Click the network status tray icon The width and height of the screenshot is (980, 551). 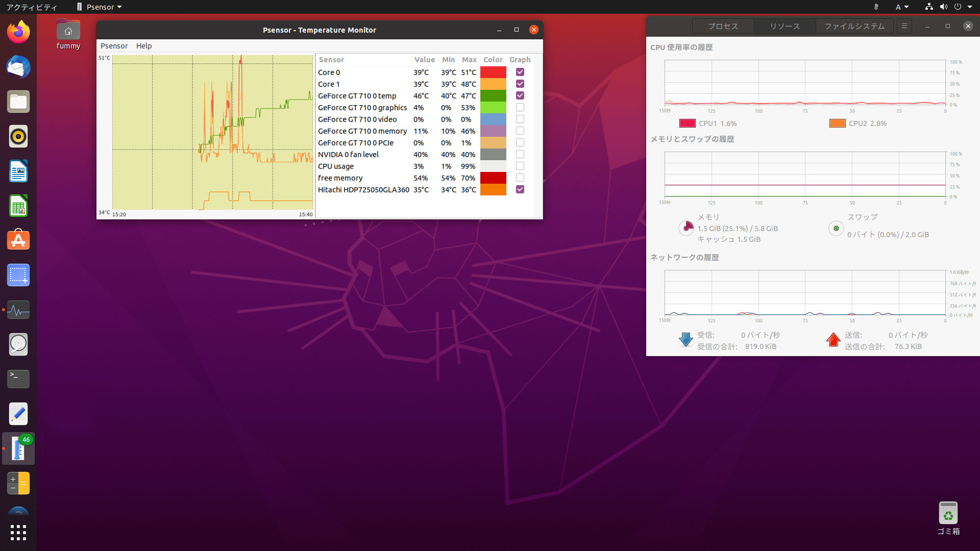(x=929, y=7)
